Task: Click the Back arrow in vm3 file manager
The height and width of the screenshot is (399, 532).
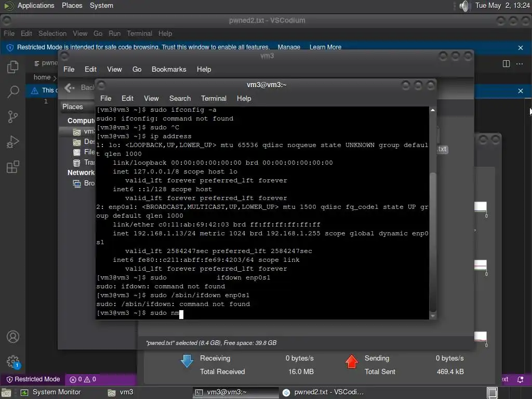Action: 69,88
